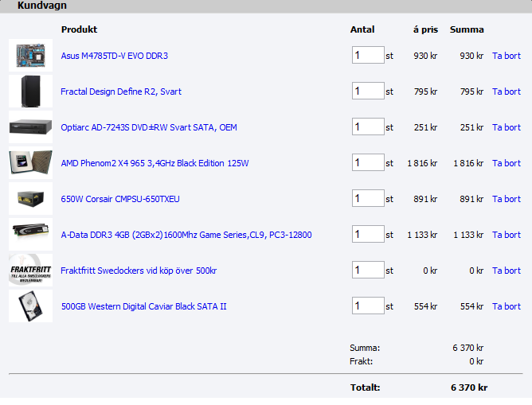Click the Fractal Design case thumbnail image
The width and height of the screenshot is (532, 405).
(x=30, y=92)
